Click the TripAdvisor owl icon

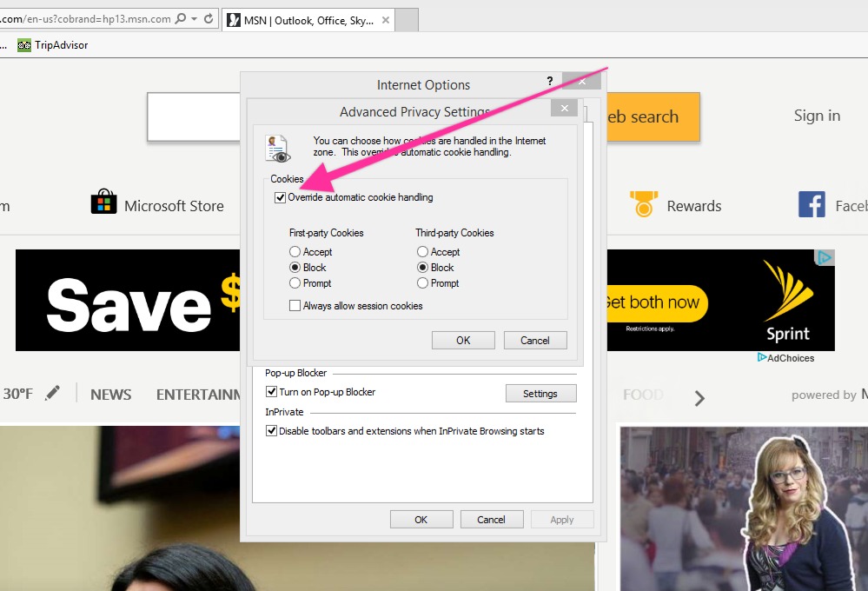tap(23, 45)
